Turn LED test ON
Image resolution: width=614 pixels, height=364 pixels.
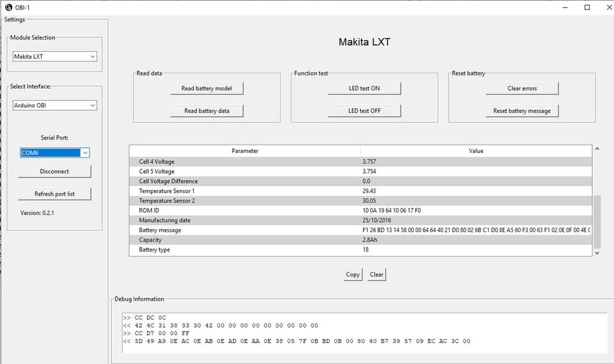pos(364,88)
